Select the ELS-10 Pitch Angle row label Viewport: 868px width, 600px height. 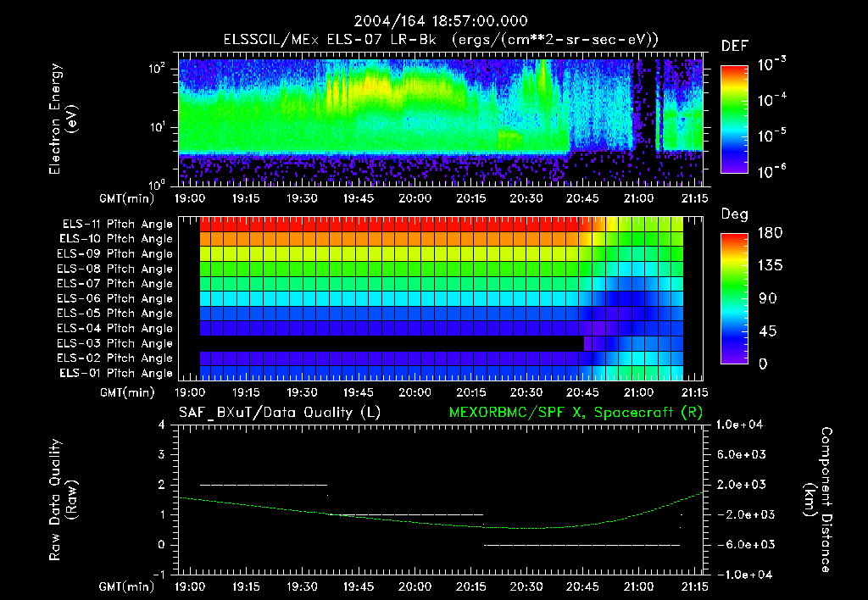click(x=116, y=239)
